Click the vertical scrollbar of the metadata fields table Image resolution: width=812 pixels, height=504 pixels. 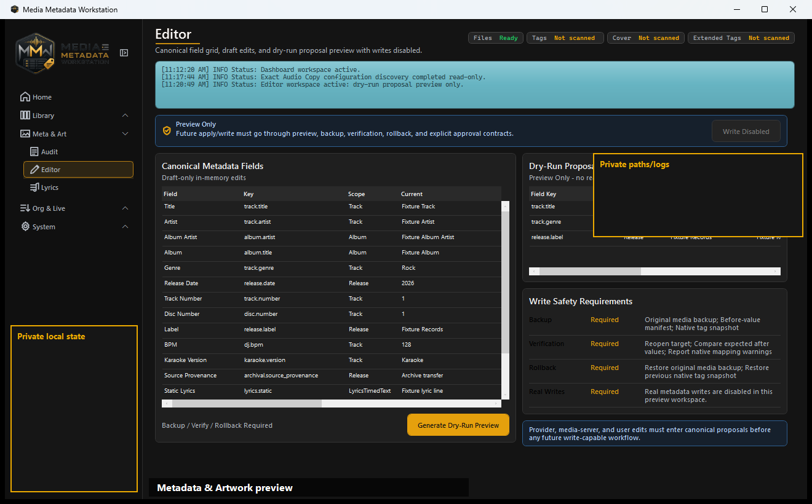505,300
